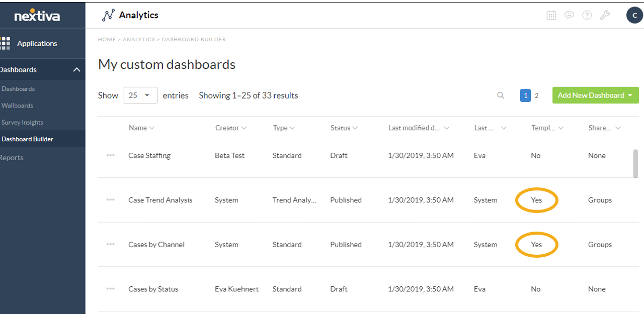Open three-dot menu for Cases by Channel

coord(111,245)
